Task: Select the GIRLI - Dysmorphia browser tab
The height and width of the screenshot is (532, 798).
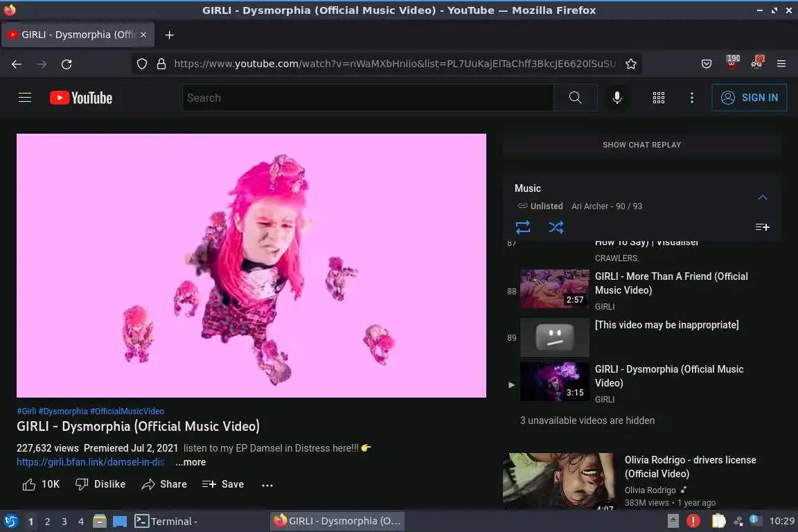Action: (78, 35)
